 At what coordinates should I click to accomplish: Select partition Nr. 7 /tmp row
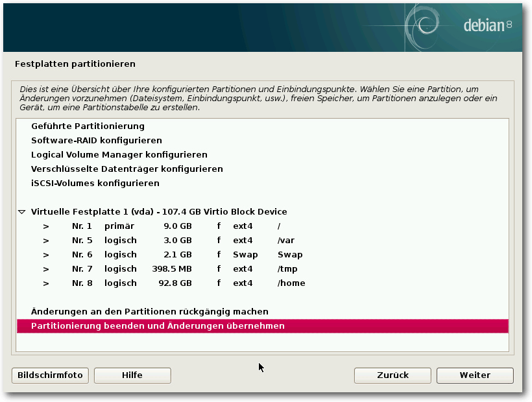[263, 268]
